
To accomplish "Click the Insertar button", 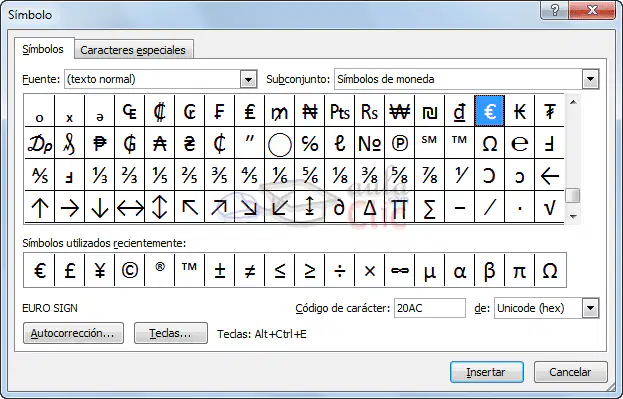I will click(x=487, y=372).
